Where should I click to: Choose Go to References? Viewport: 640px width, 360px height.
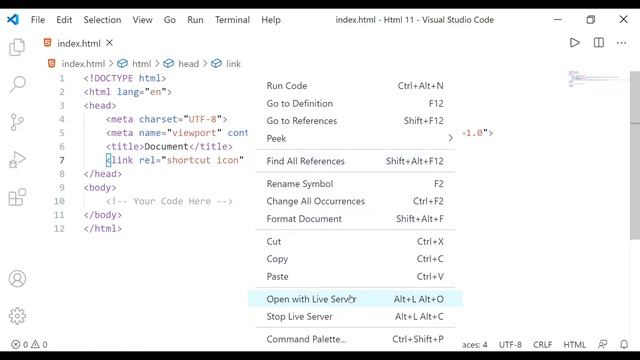(355, 121)
